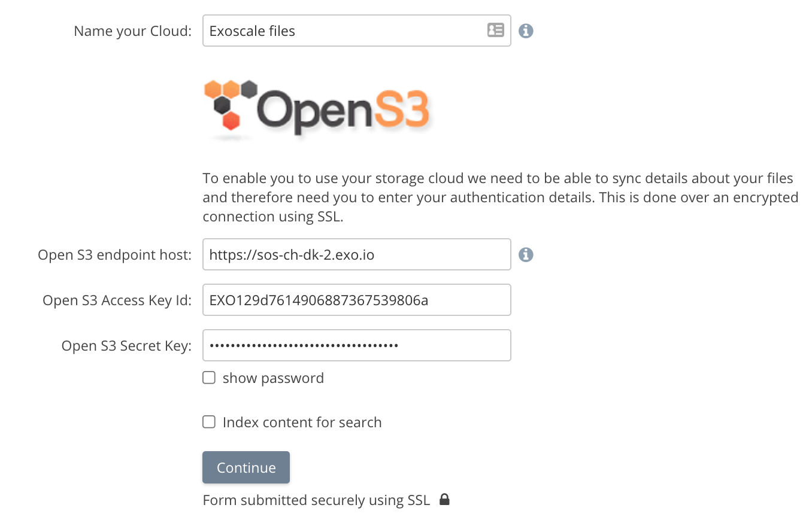The image size is (812, 517).
Task: Click the "Form submitted securely using SSL" text
Action: tap(316, 500)
